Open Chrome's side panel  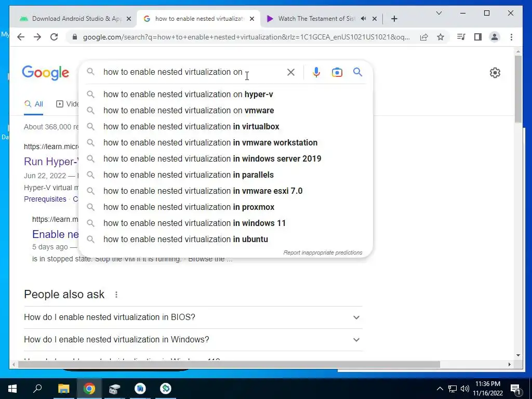(x=478, y=37)
